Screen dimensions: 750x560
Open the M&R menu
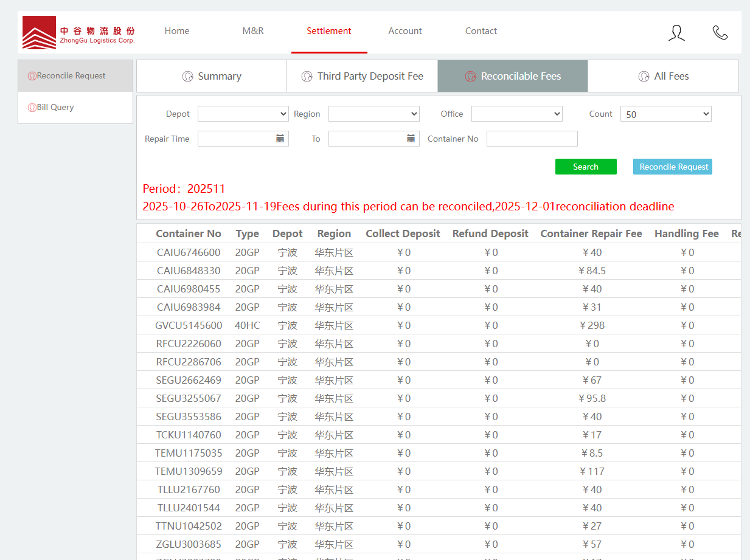pos(253,31)
